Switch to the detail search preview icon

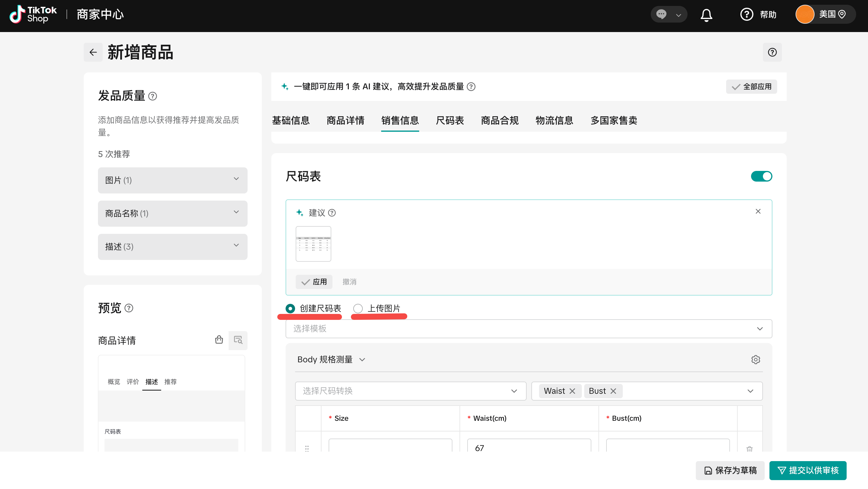point(238,340)
